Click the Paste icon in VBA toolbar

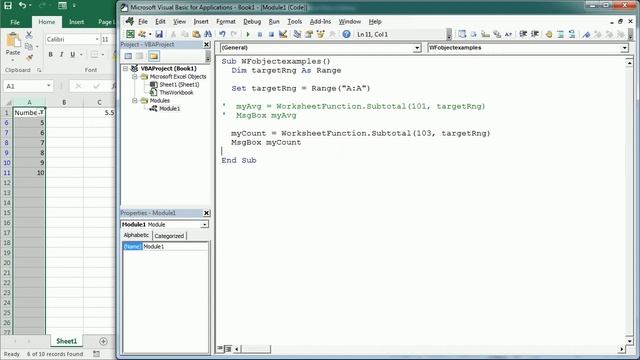coord(196,34)
